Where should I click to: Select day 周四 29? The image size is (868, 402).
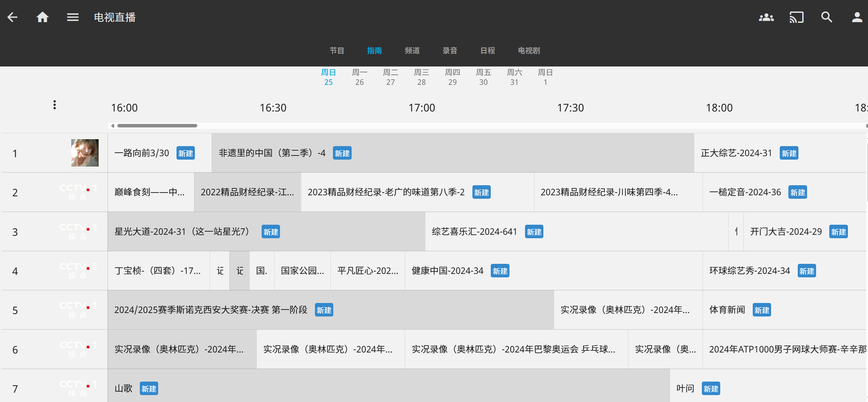tap(452, 77)
